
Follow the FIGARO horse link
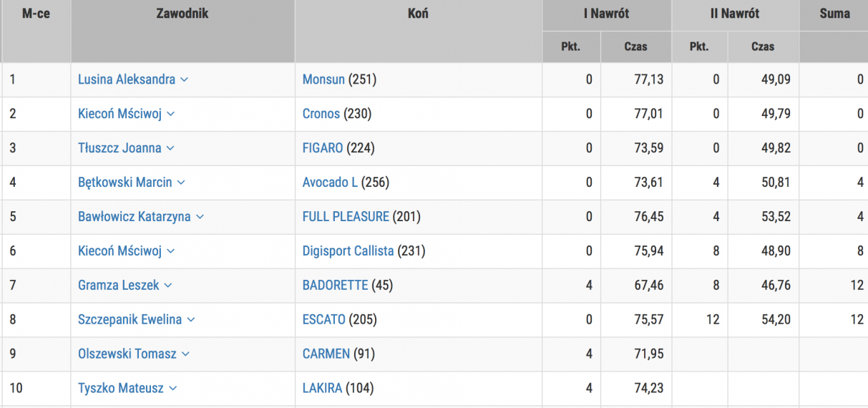(323, 148)
